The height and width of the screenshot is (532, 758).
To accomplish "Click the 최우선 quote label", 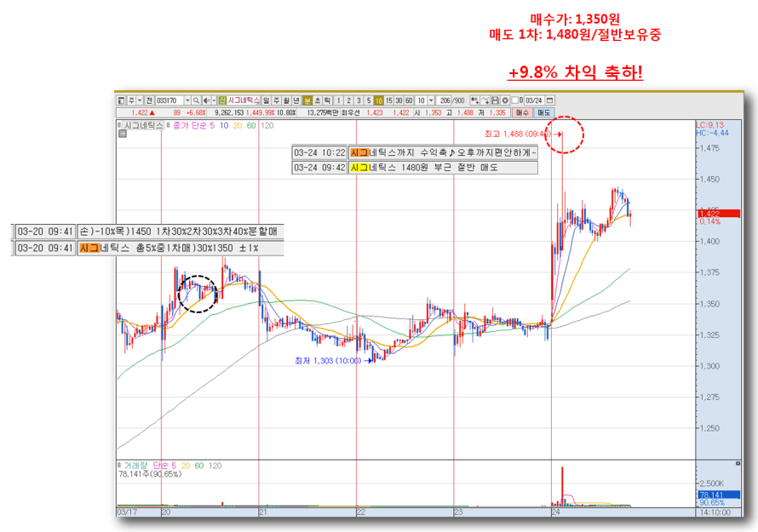I will point(351,112).
